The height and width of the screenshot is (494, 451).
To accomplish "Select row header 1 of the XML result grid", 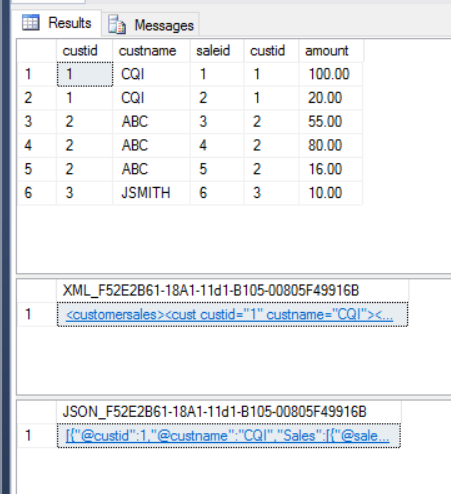I will [x=37, y=314].
